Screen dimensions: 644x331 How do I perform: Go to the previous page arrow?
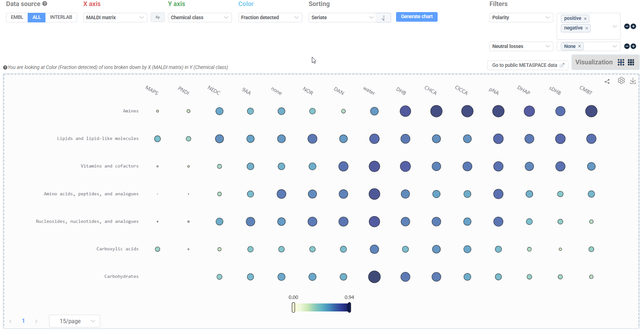click(11, 321)
